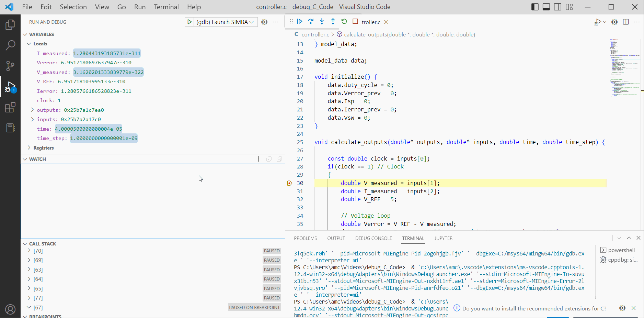Open the Extensions view

(x=10, y=107)
